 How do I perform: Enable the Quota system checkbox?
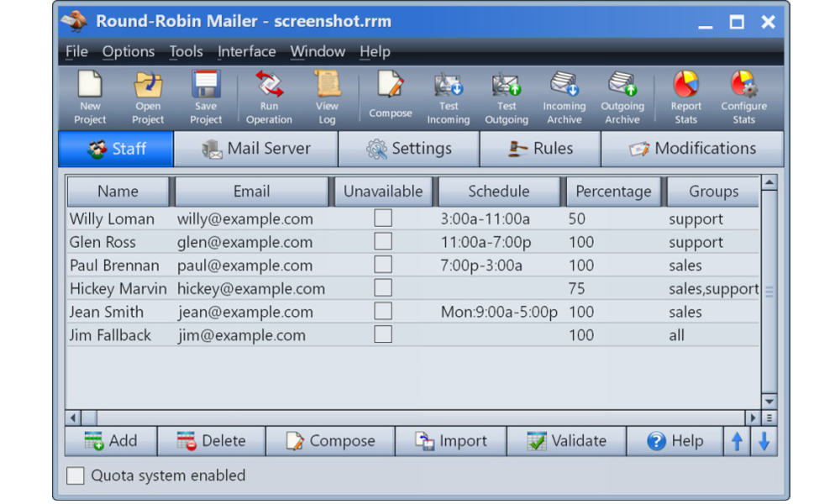click(x=76, y=475)
